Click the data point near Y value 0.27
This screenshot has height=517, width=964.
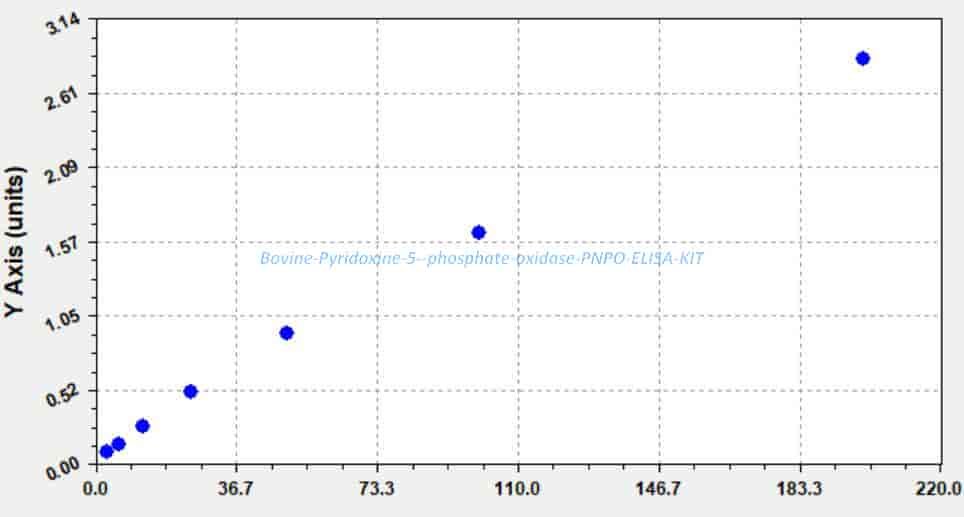click(x=142, y=426)
